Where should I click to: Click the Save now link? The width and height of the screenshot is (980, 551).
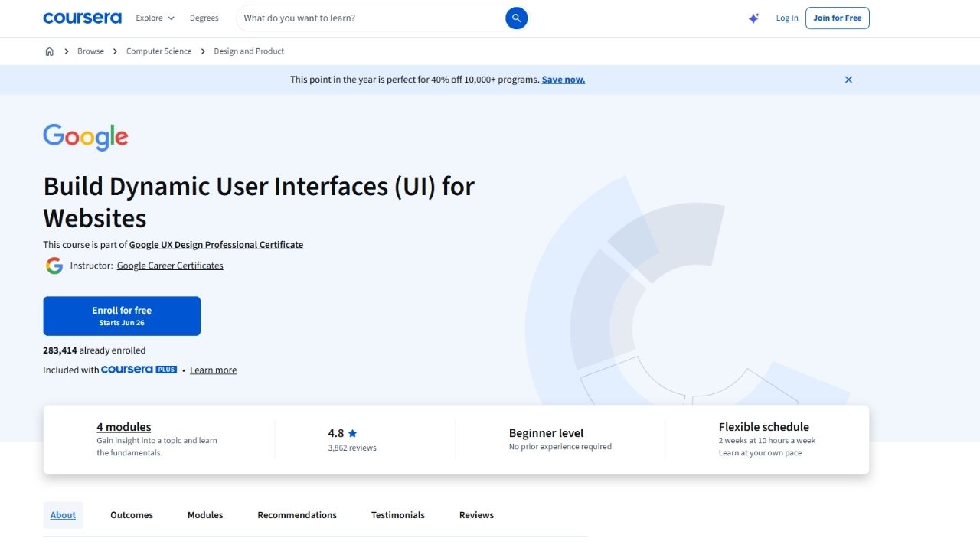coord(563,80)
